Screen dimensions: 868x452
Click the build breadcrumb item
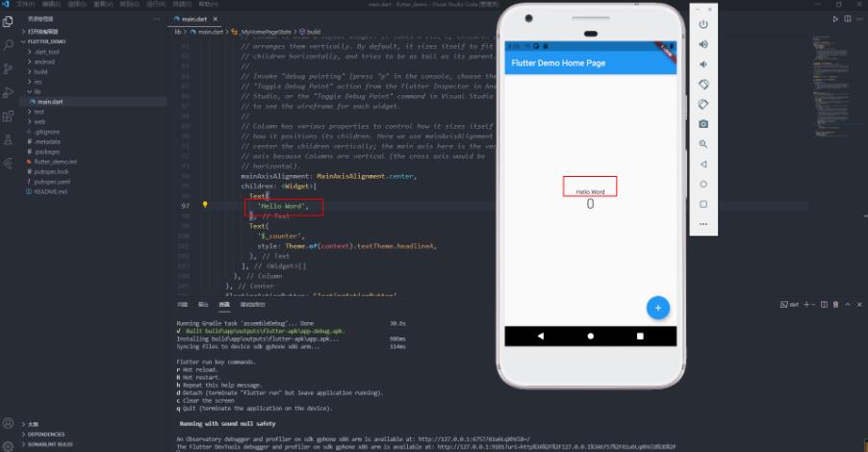pos(314,32)
